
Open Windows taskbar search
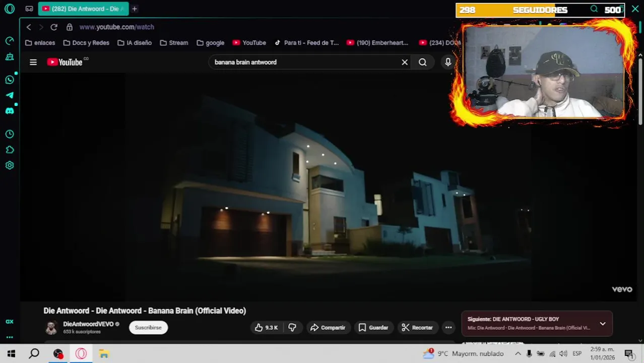34,354
